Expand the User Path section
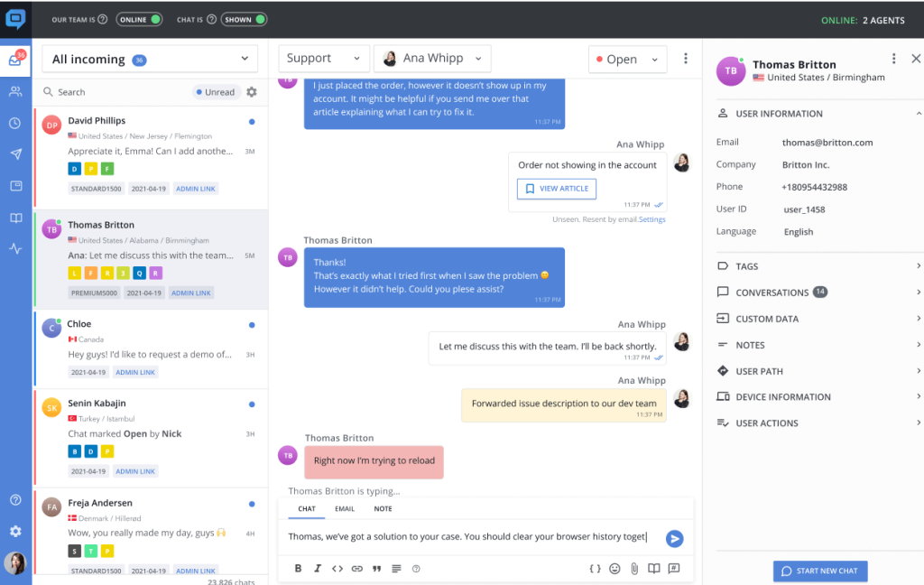The width and height of the screenshot is (924, 585). (x=819, y=371)
